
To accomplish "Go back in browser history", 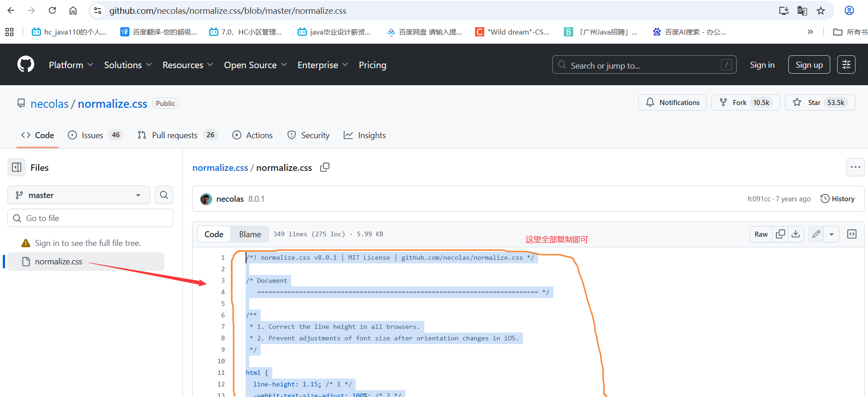I will click(11, 11).
